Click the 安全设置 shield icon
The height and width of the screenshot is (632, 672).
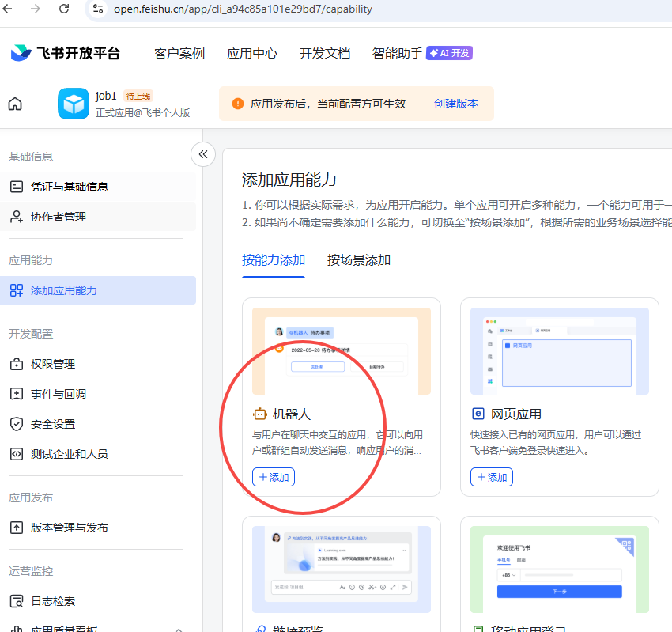[x=17, y=424]
